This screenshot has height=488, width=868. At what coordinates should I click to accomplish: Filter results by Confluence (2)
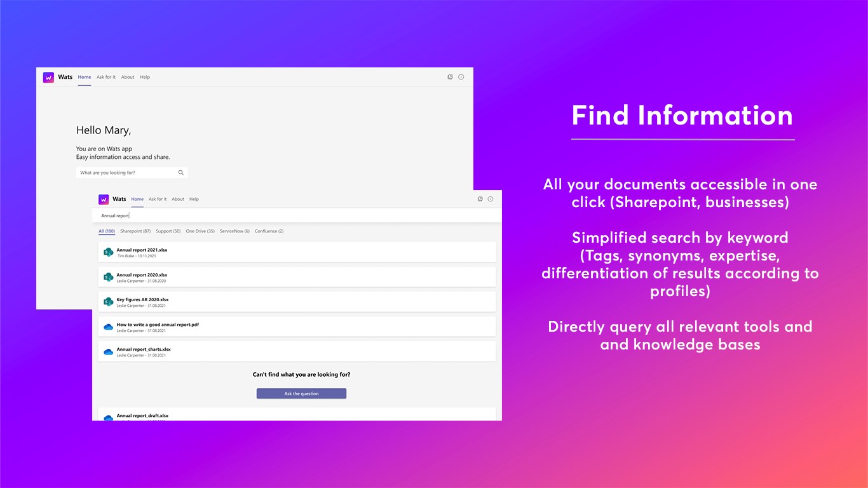[x=269, y=231]
